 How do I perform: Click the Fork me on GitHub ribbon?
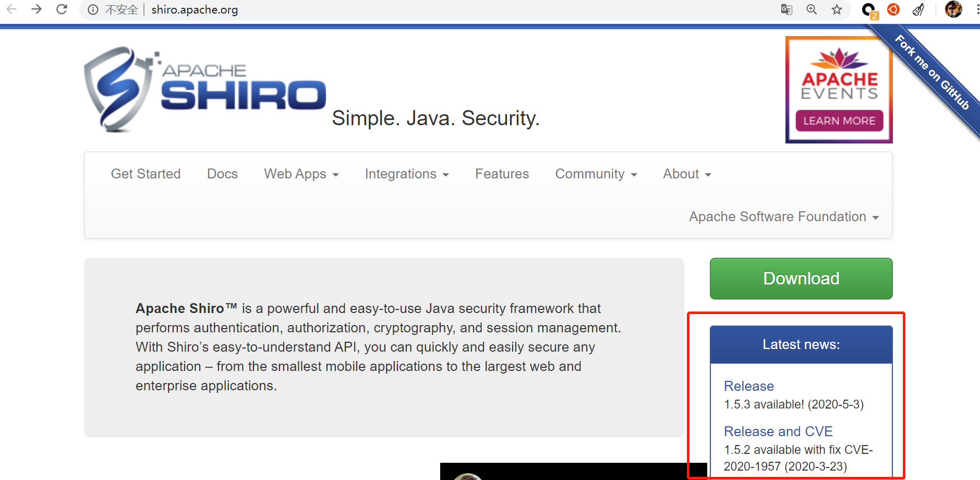coord(933,73)
